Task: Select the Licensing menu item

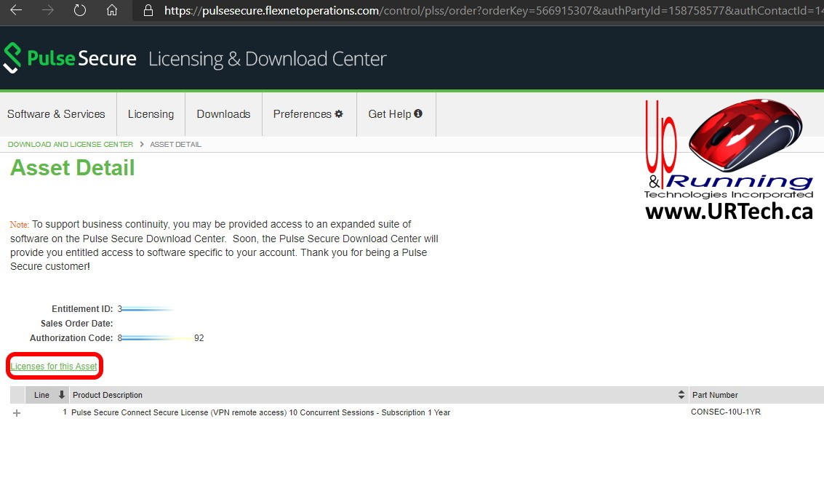Action: (151, 113)
